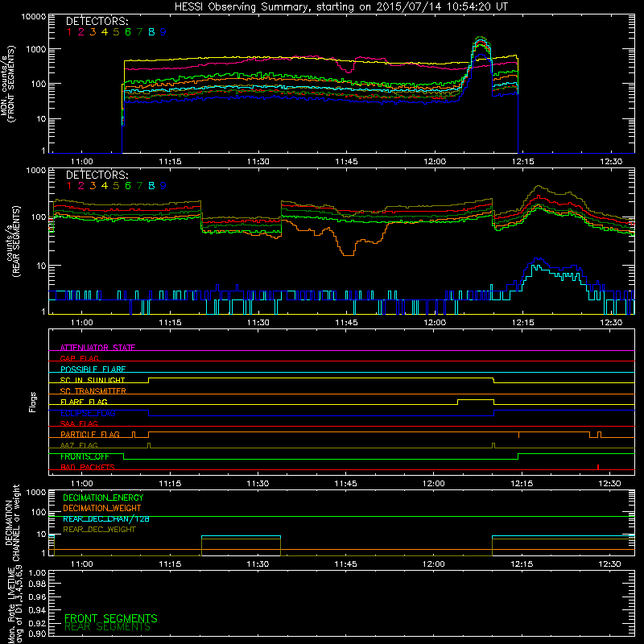Click green detector 6 in rear segments legend
The height and width of the screenshot is (644, 644).
tap(128, 186)
